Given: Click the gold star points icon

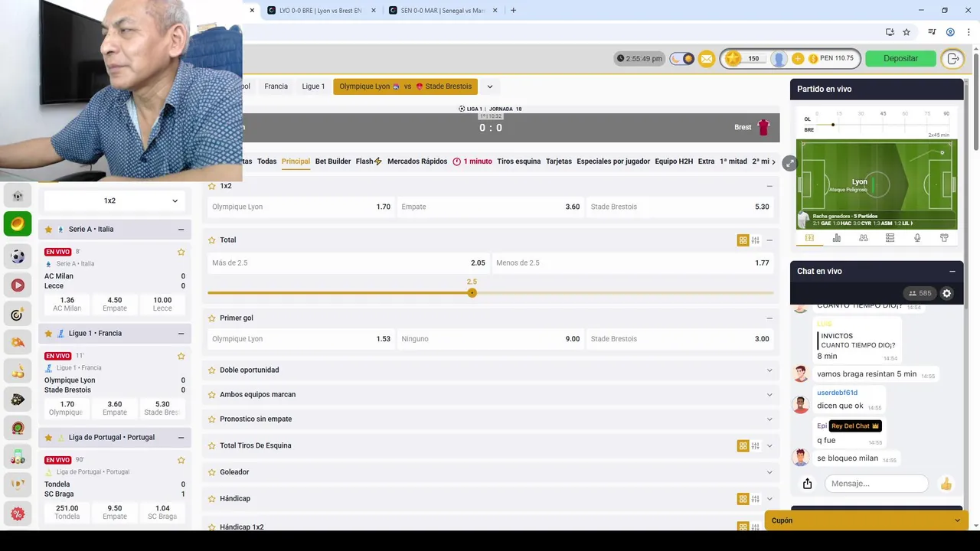Looking at the screenshot, I should 733,59.
